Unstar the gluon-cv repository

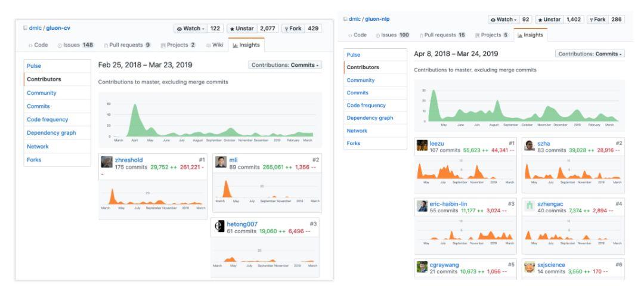coord(241,29)
